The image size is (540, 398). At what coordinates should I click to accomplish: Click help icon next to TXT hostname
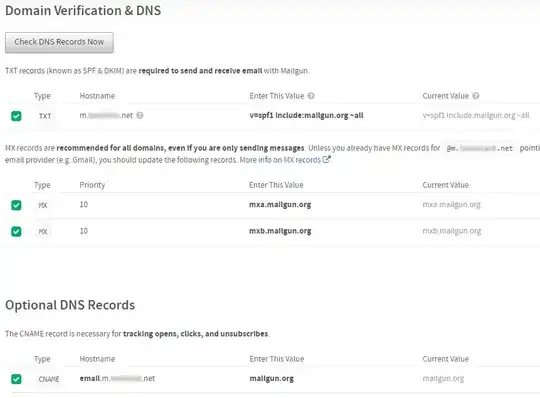pos(139,115)
